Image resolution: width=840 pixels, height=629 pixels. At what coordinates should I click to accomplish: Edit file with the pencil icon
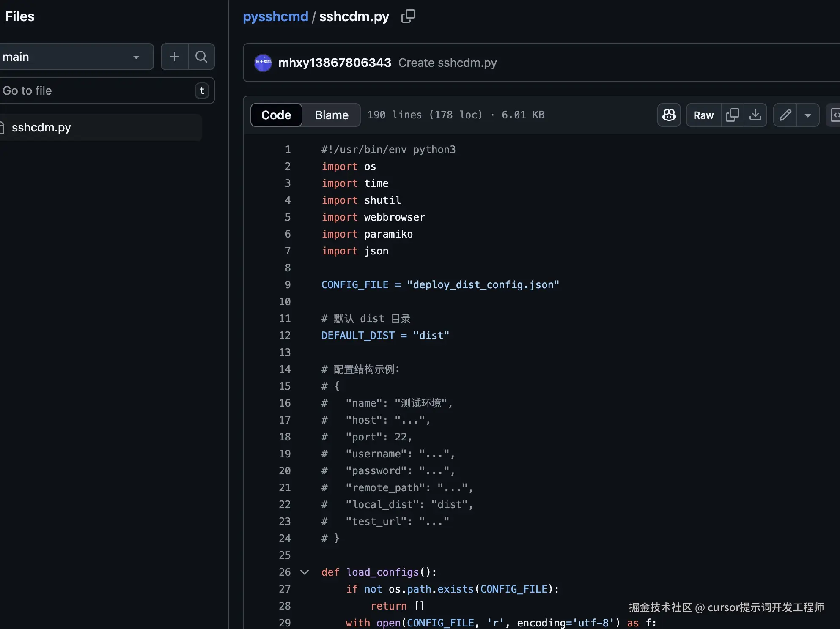pos(785,115)
